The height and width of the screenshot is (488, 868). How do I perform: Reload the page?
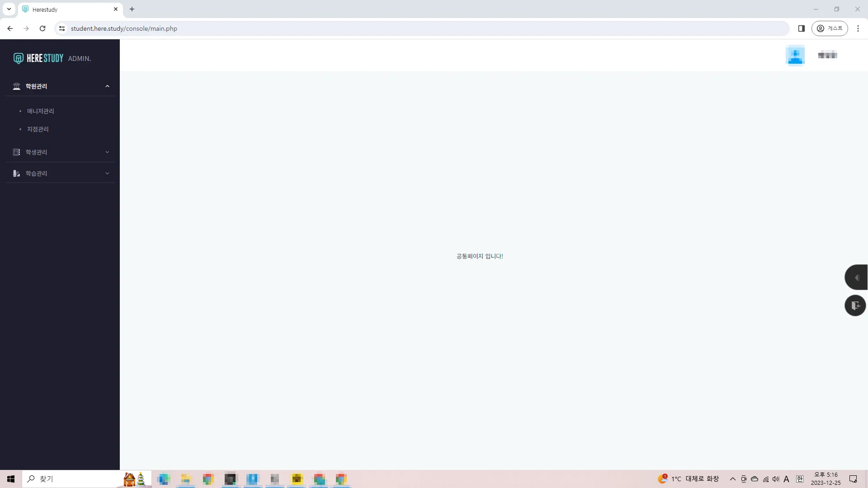pyautogui.click(x=42, y=28)
